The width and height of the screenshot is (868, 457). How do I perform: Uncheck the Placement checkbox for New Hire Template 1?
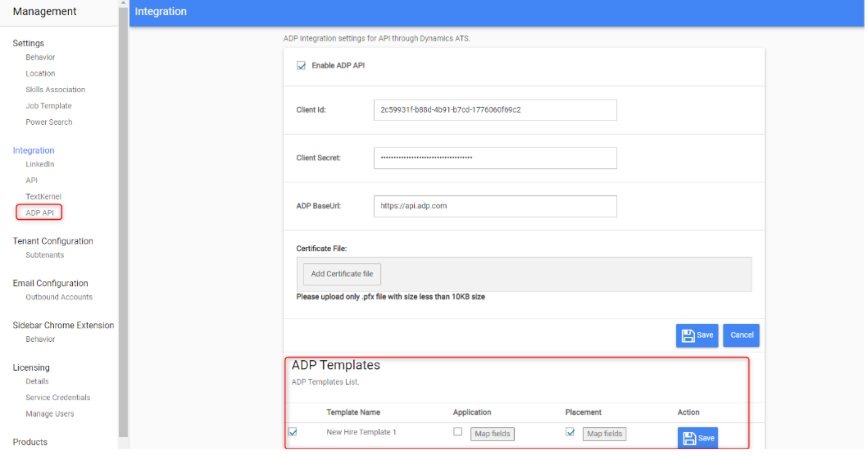click(570, 432)
